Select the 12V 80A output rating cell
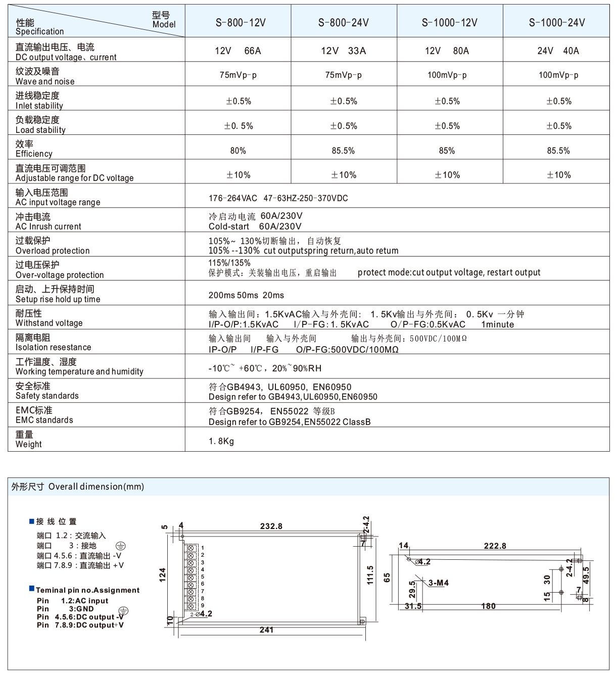Screen dimensions: 616x675 coord(447,51)
